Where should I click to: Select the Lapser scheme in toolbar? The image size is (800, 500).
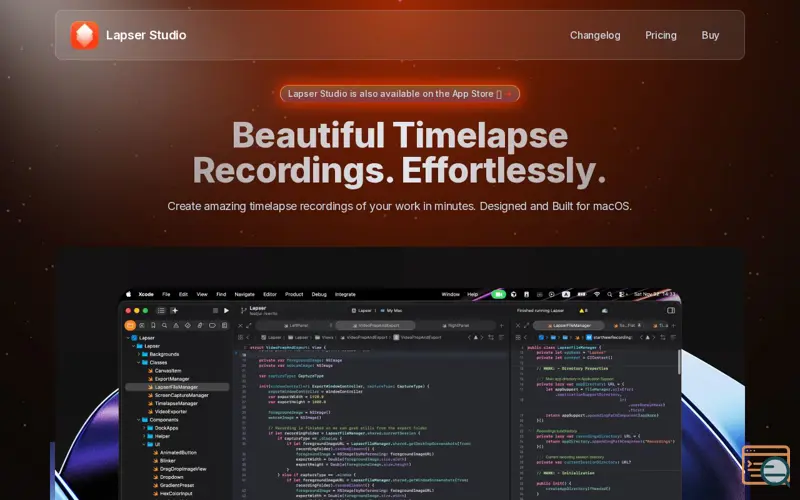point(362,310)
